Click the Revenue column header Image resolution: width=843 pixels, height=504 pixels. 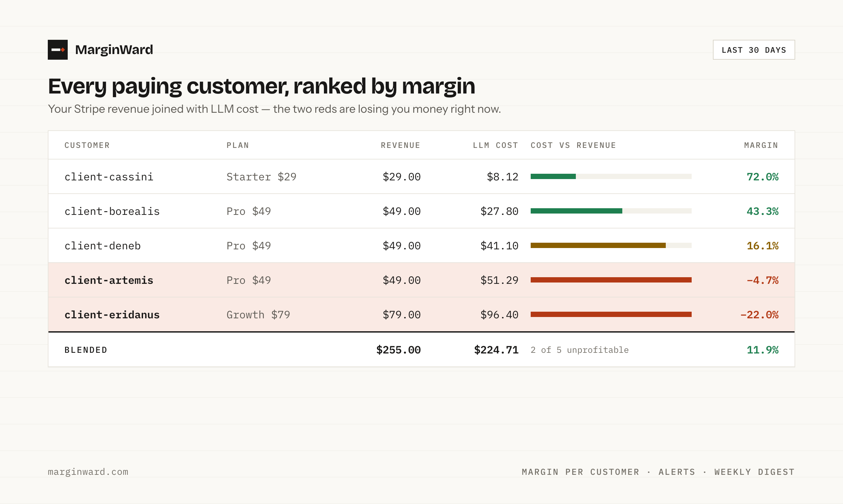click(x=400, y=145)
